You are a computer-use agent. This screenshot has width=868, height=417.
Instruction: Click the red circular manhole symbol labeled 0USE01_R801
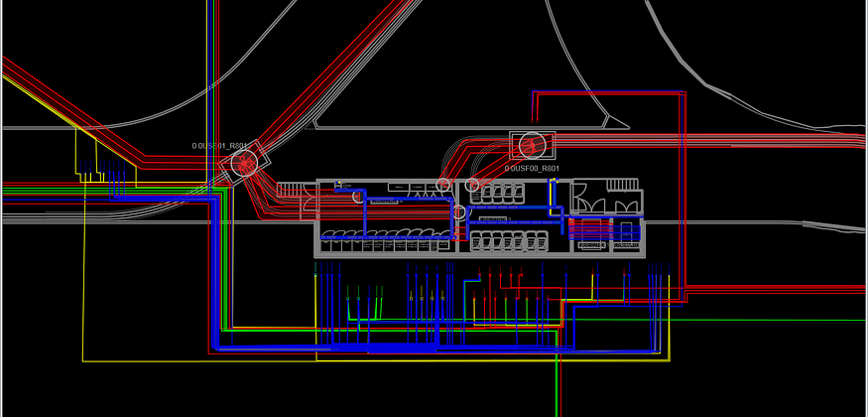point(244,161)
